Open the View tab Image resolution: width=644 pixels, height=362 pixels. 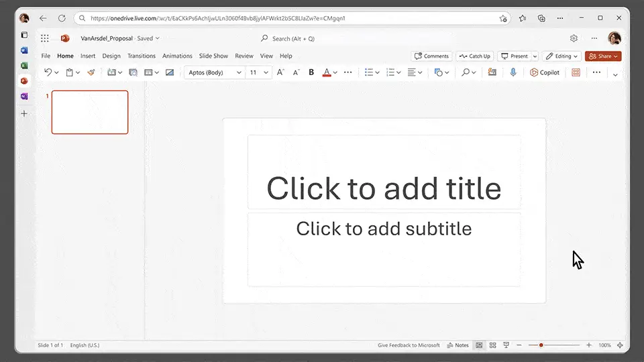[266, 56]
